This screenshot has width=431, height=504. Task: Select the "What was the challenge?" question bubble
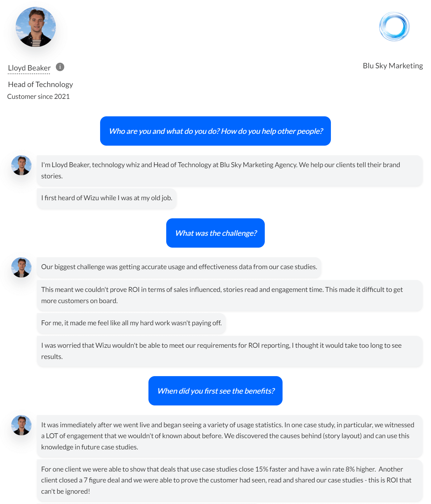pyautogui.click(x=215, y=233)
